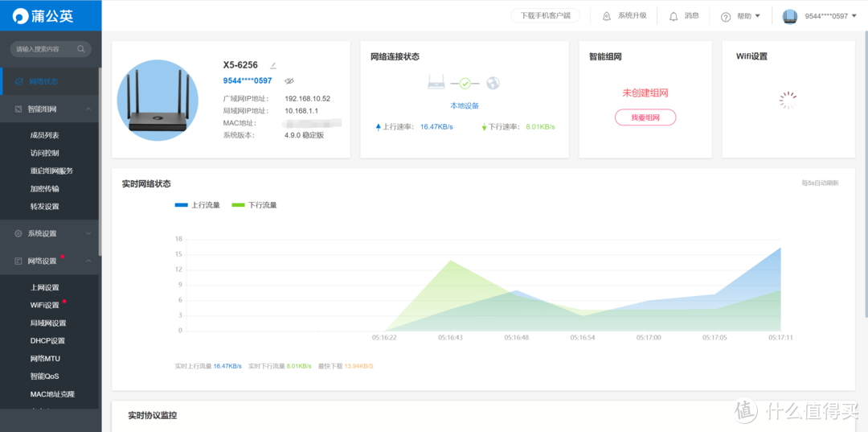Click the WAN IP 192.168.10.52
Image resolution: width=868 pixels, height=432 pixels.
[x=307, y=99]
